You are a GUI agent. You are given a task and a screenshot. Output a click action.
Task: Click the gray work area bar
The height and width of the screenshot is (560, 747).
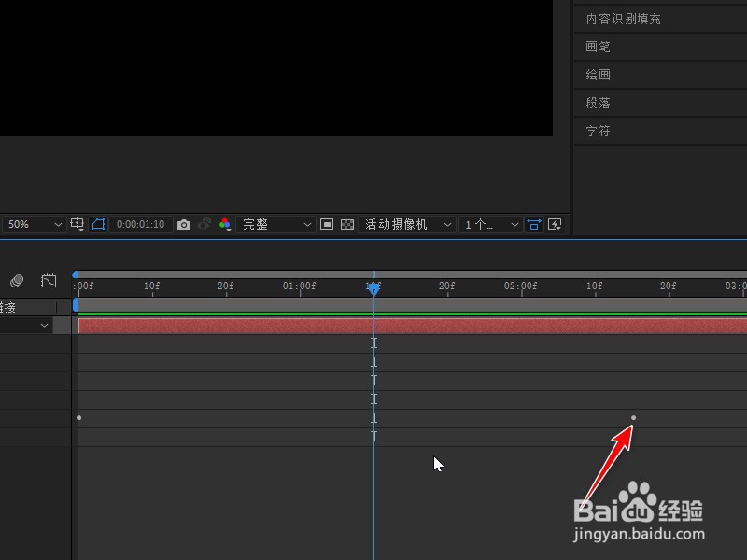coord(413,305)
